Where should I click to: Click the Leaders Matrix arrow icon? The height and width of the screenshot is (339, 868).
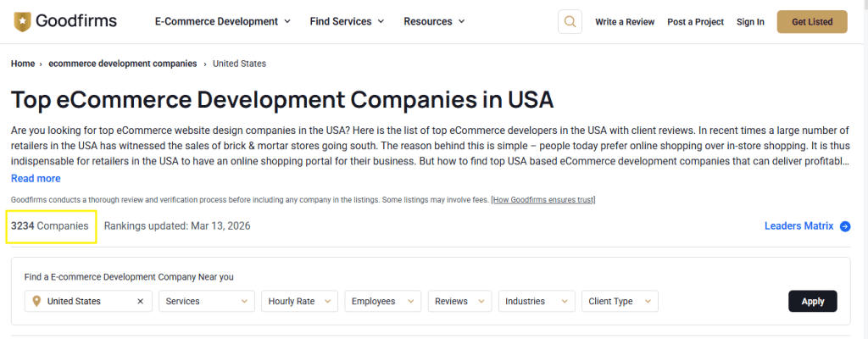(845, 226)
